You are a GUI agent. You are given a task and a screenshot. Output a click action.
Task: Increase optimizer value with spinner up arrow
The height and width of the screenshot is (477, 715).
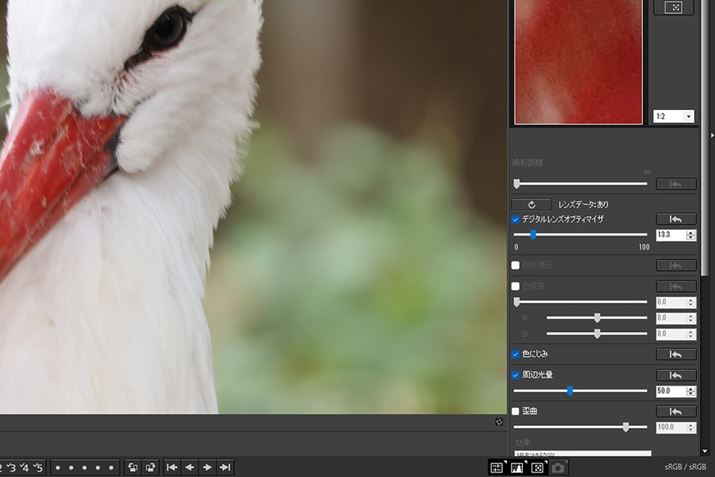[691, 233]
